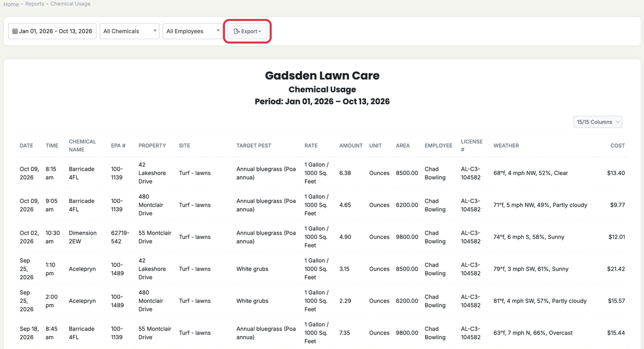Click the Oct 02, 2026 date cell
644x349 pixels.
(29, 237)
